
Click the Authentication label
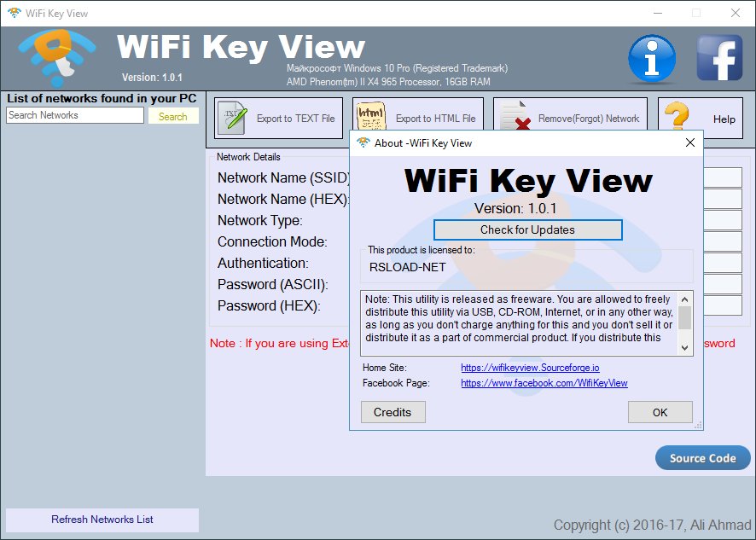point(263,264)
